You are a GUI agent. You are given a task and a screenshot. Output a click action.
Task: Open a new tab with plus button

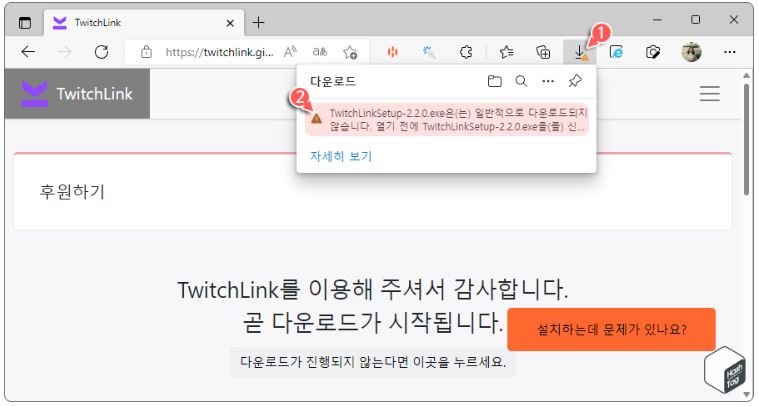pos(258,22)
